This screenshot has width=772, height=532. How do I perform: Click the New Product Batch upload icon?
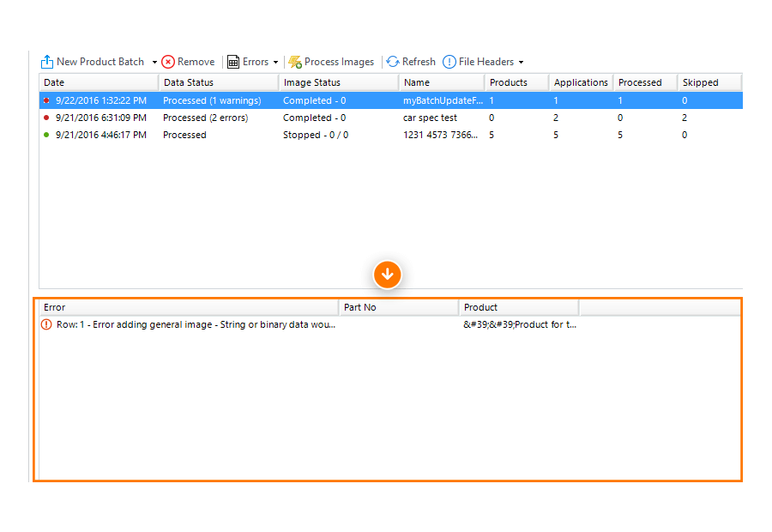pos(47,62)
